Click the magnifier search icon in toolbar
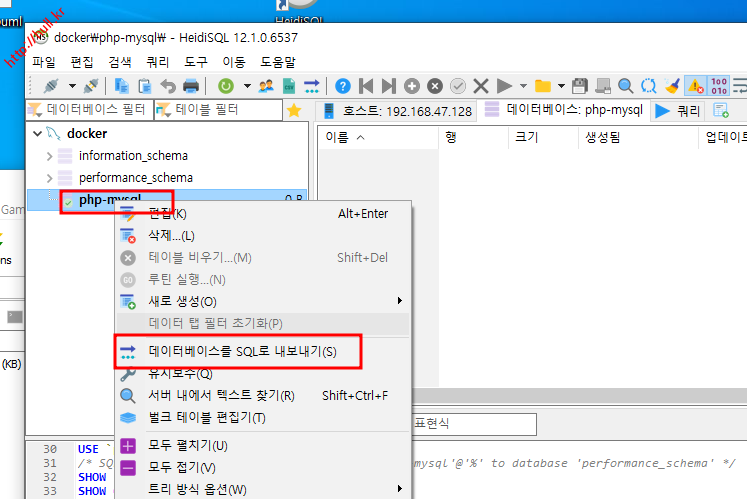 pos(625,86)
